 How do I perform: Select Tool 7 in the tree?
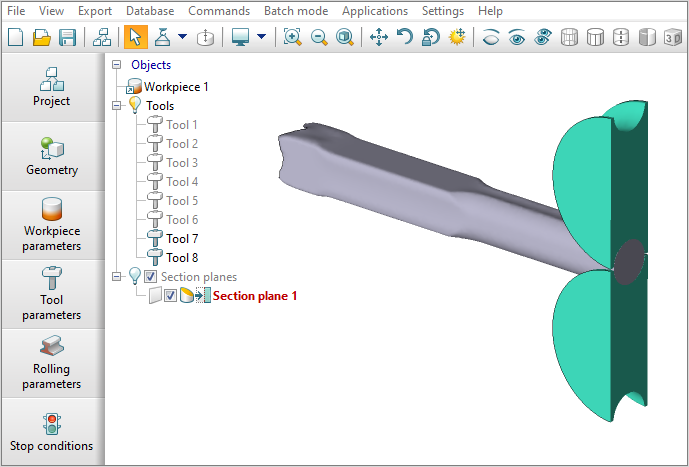pyautogui.click(x=181, y=239)
